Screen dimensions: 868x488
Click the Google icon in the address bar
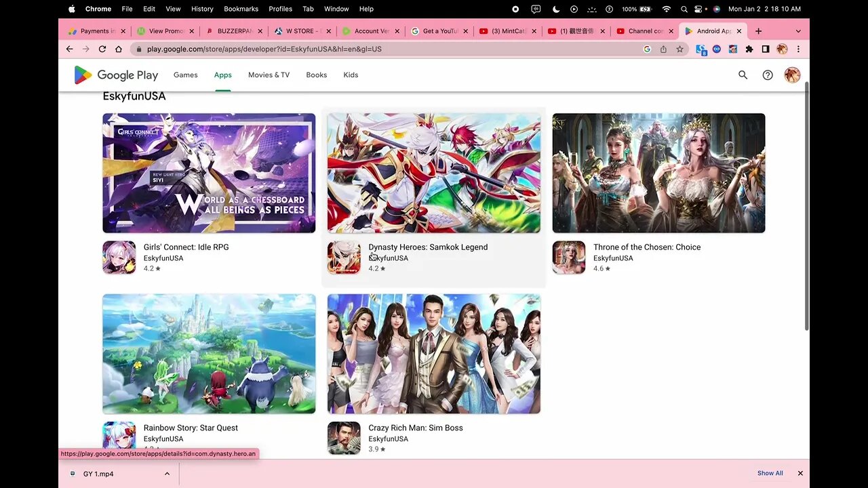(x=647, y=49)
